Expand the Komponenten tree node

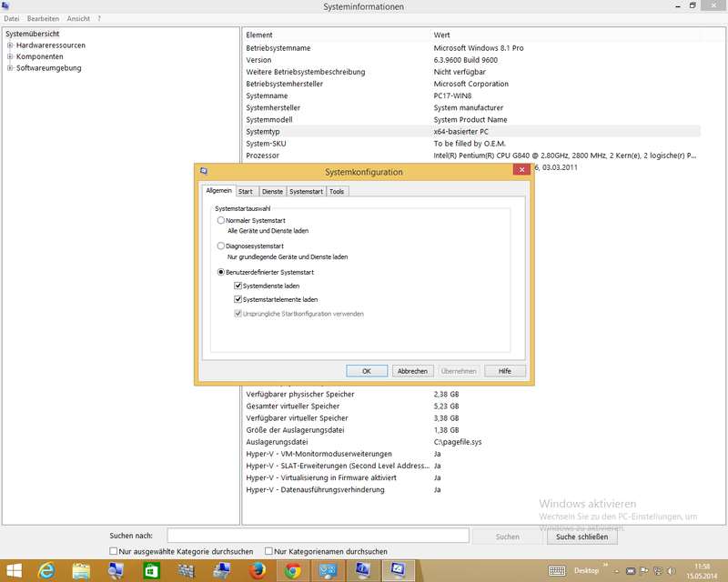[x=10, y=56]
